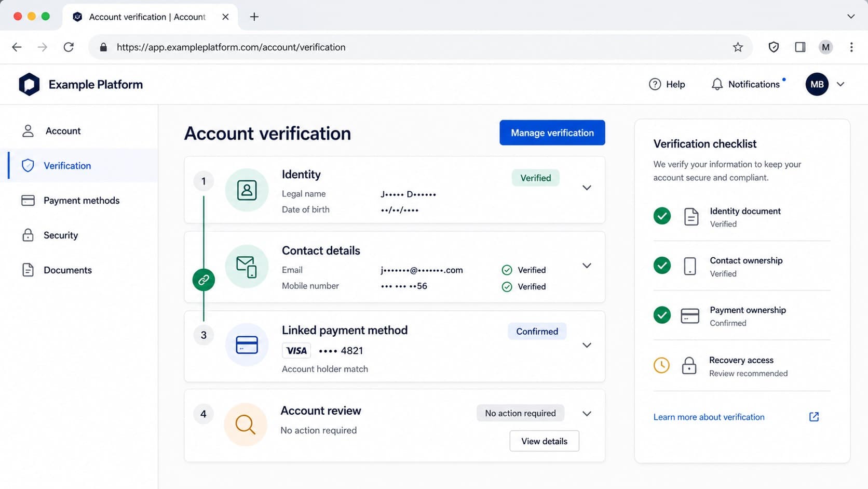Image resolution: width=868 pixels, height=489 pixels.
Task: Click the green link icon on the step line
Action: [204, 280]
